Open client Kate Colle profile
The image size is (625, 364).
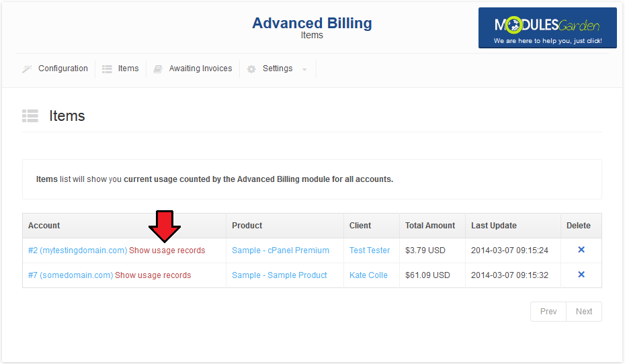pos(368,275)
